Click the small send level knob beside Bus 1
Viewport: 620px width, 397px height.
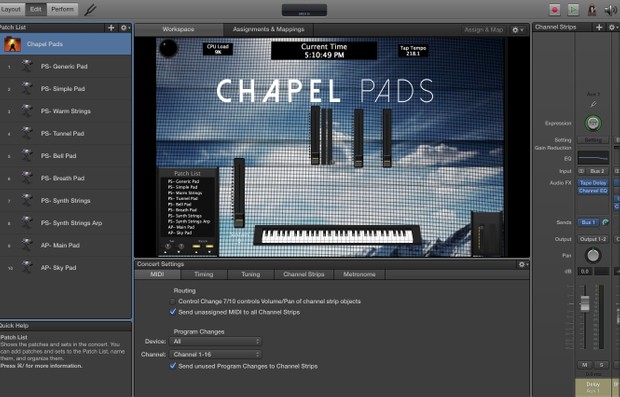tap(605, 223)
